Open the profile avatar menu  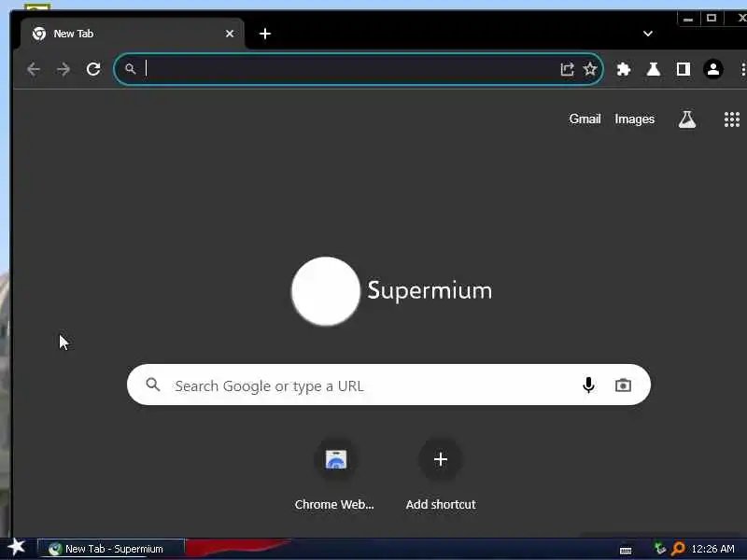point(713,69)
